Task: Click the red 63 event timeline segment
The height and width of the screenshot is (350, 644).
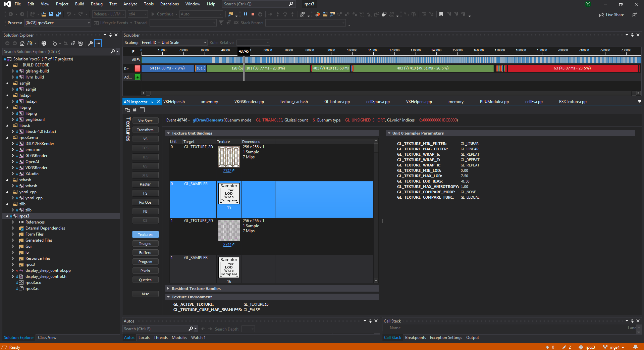Action: click(572, 68)
